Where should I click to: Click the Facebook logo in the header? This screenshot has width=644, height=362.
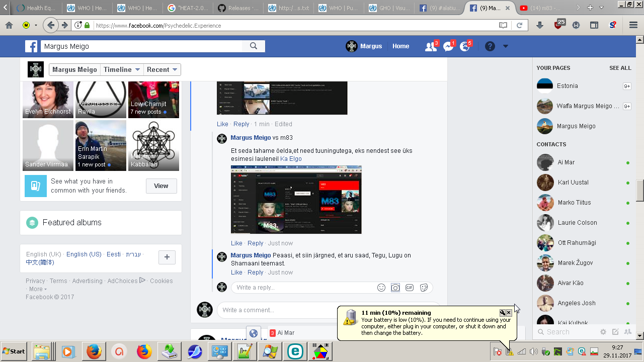point(31,46)
